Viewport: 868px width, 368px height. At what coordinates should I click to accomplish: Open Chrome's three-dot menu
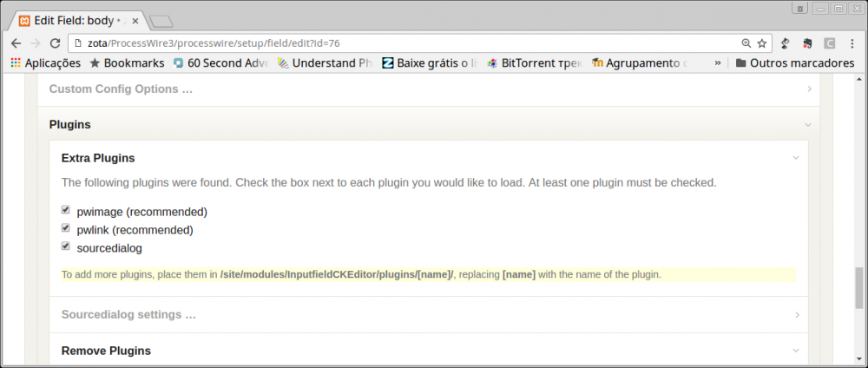[x=852, y=43]
